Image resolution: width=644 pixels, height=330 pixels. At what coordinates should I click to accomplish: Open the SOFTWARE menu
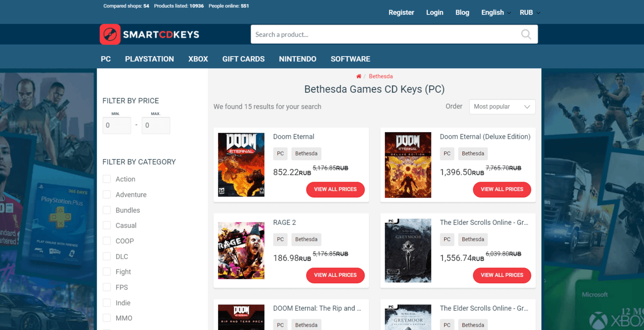[x=350, y=59]
